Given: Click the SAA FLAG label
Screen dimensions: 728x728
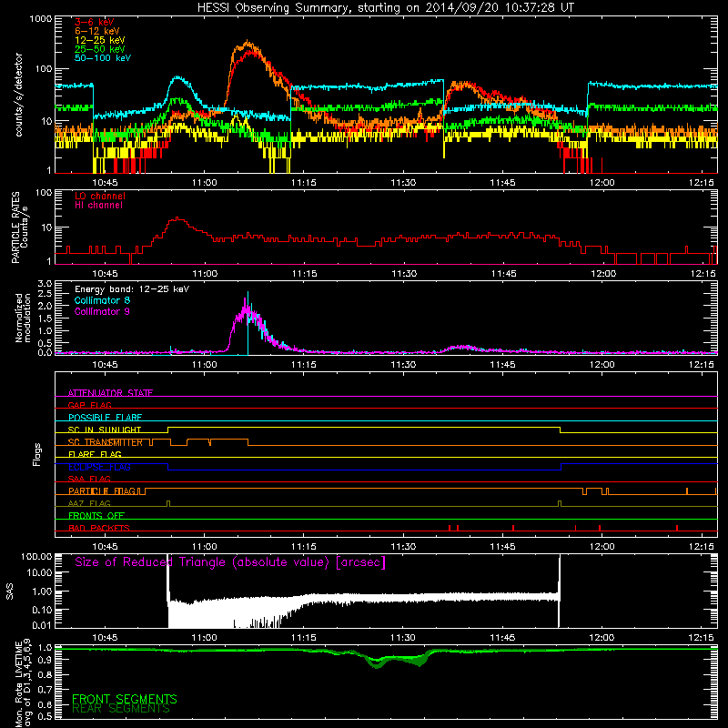Looking at the screenshot, I should click(89, 479).
